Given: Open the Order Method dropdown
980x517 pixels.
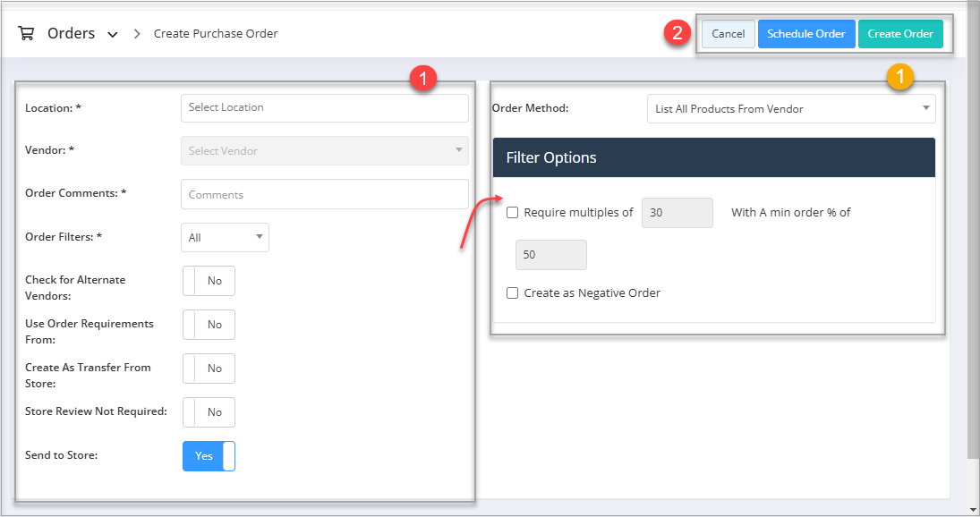Looking at the screenshot, I should [791, 108].
